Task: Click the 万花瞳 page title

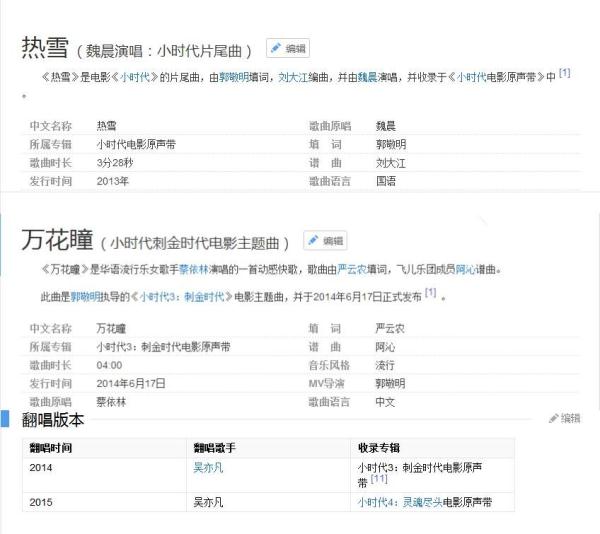Action: (x=57, y=240)
